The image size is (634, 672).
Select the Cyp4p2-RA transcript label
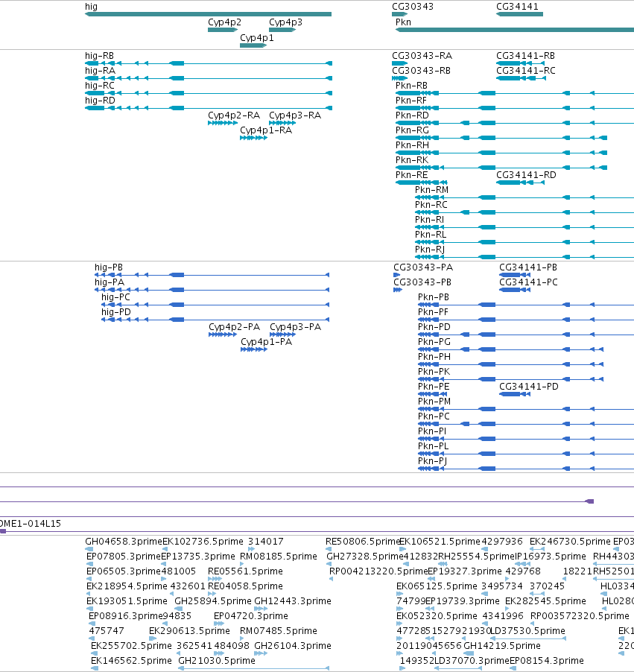234,115
